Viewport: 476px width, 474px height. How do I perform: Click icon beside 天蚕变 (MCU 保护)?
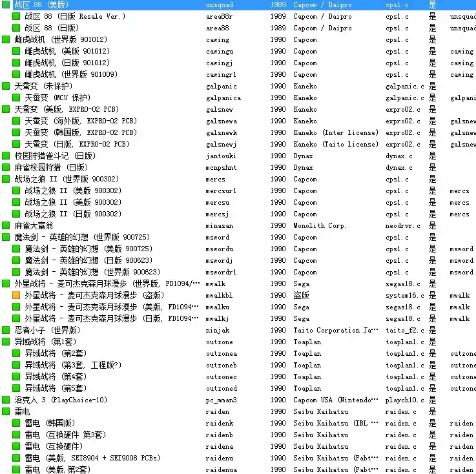(x=16, y=98)
